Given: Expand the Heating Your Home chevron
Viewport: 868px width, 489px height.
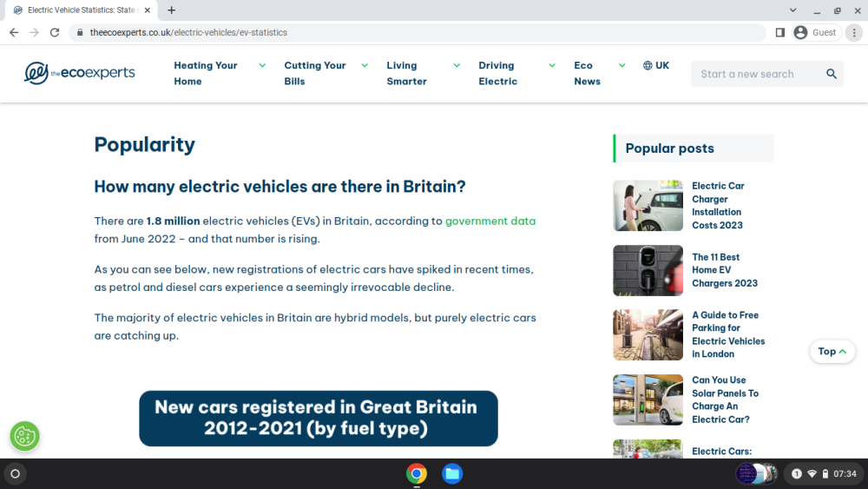Looking at the screenshot, I should point(262,65).
